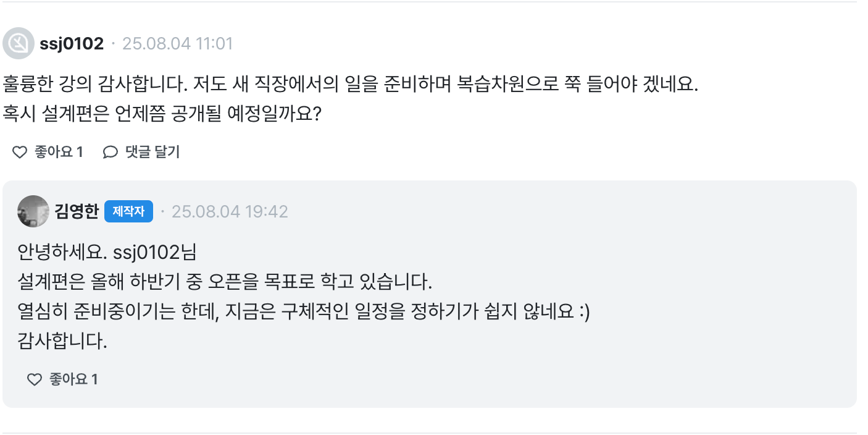Click the 25.08.04 19:42 reply timestamp
This screenshot has width=868, height=435.
click(x=230, y=211)
